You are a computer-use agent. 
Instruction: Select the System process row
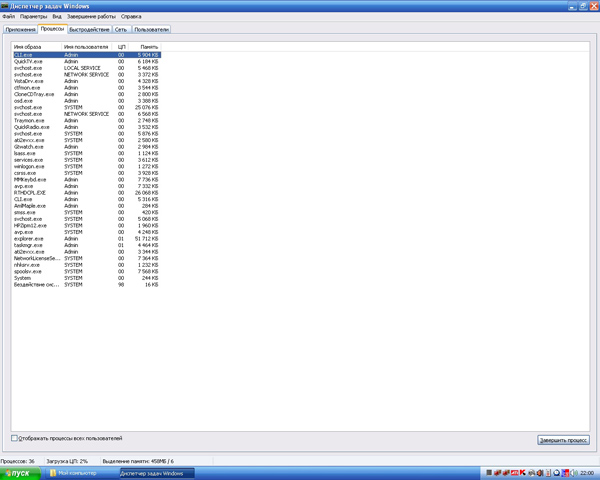tap(86, 278)
